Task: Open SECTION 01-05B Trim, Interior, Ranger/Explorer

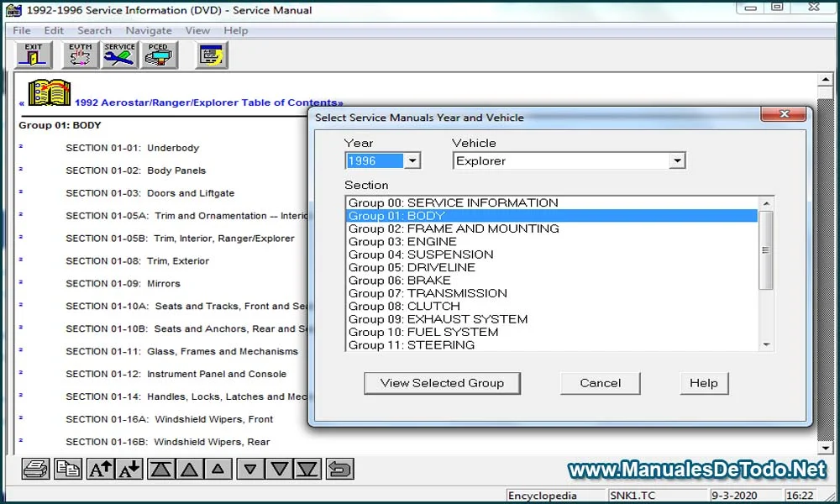Action: (x=180, y=239)
